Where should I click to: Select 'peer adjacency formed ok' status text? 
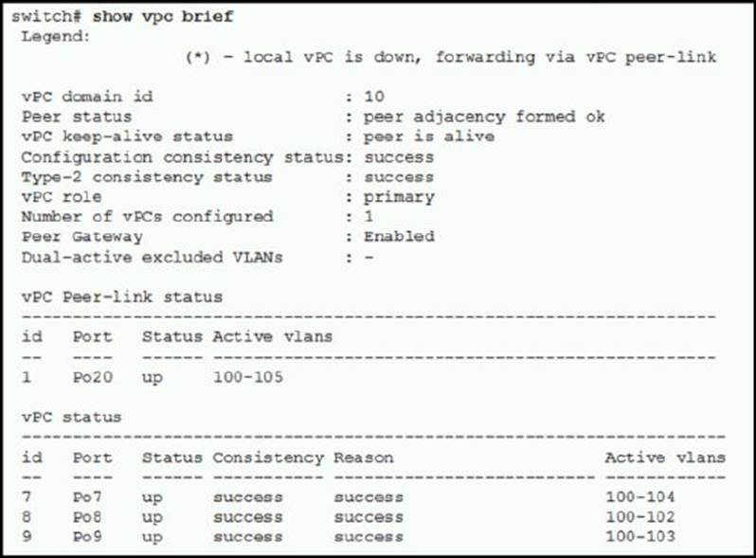(484, 117)
